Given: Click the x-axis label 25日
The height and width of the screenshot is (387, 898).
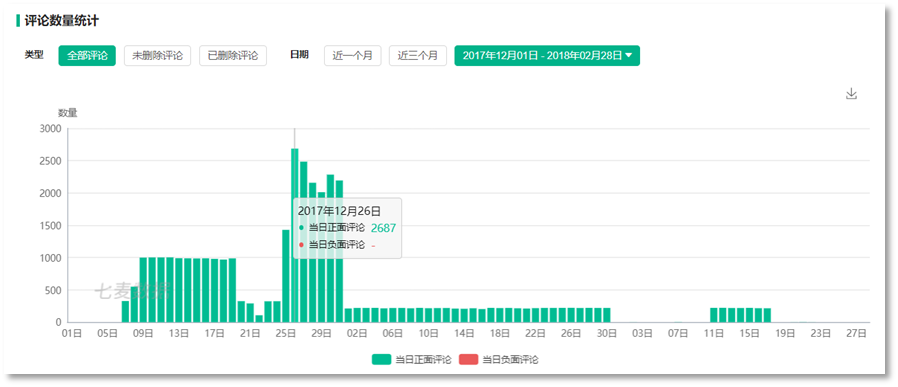Looking at the screenshot, I should [x=286, y=333].
